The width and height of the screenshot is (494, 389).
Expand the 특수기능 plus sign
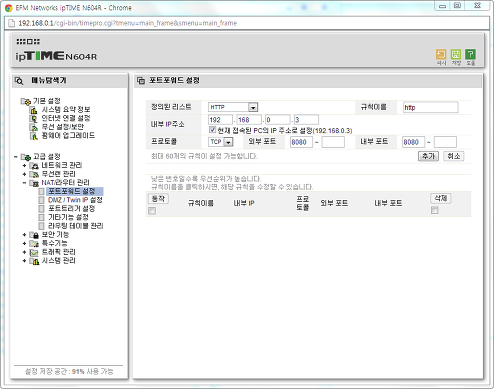[24, 243]
